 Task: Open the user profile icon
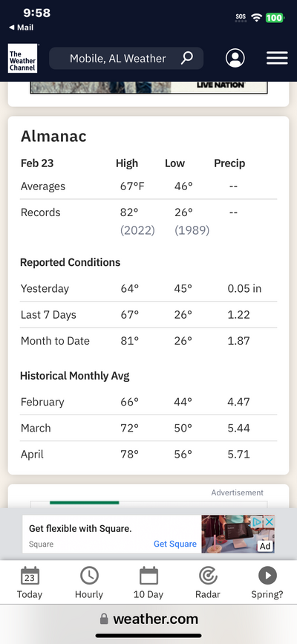[x=235, y=59]
